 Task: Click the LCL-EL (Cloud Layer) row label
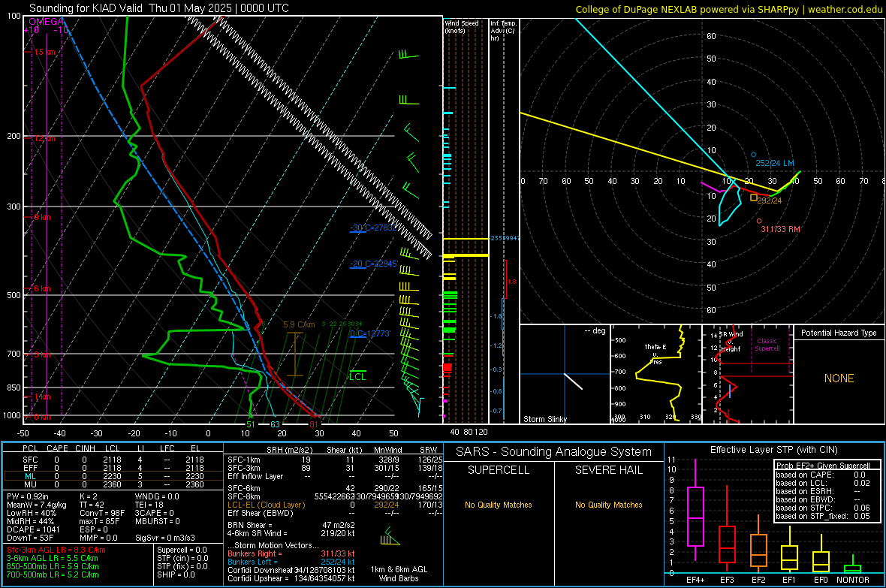pyautogui.click(x=266, y=505)
